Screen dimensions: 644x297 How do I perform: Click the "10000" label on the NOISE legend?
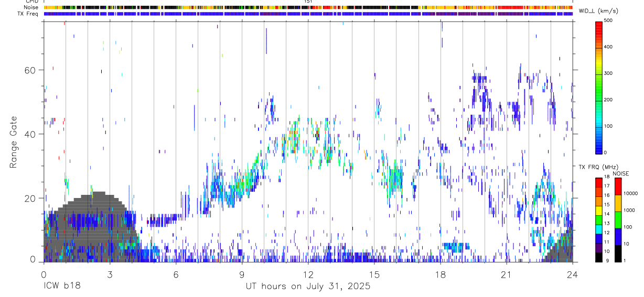[x=631, y=193]
